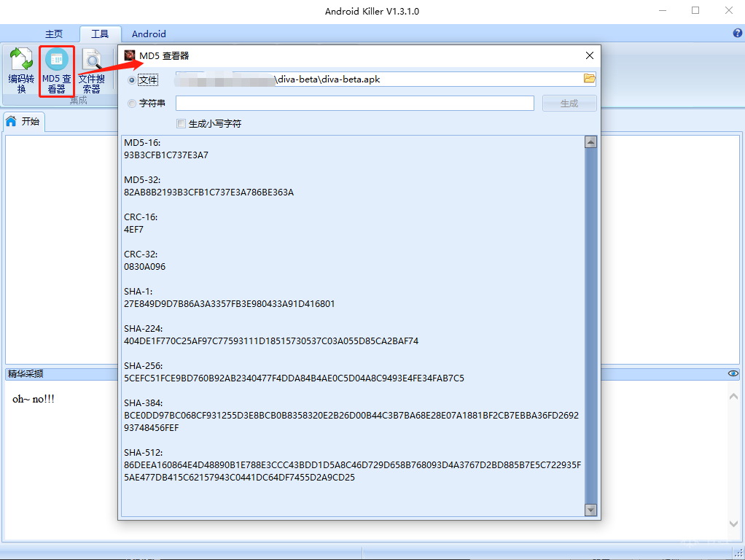Screen dimensions: 745x560
Task: Click the SHA-384 label
Action: click(143, 402)
